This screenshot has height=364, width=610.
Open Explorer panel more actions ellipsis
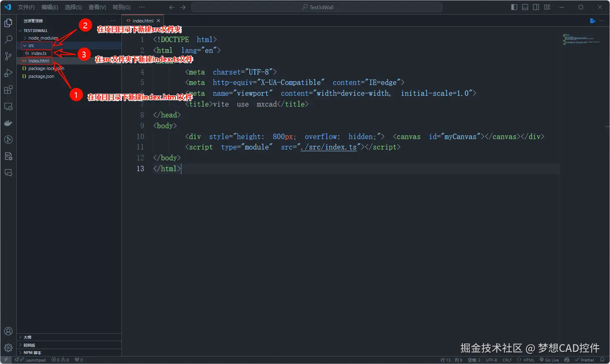point(113,21)
